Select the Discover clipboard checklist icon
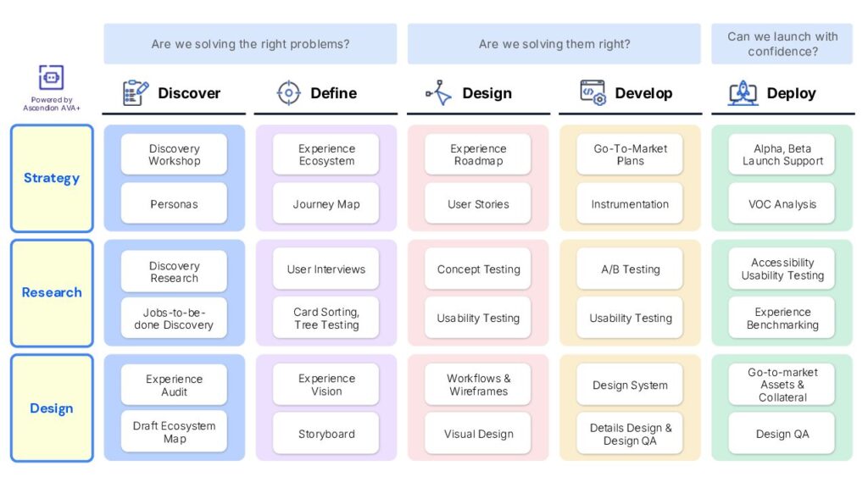The width and height of the screenshot is (868, 488). tap(135, 92)
